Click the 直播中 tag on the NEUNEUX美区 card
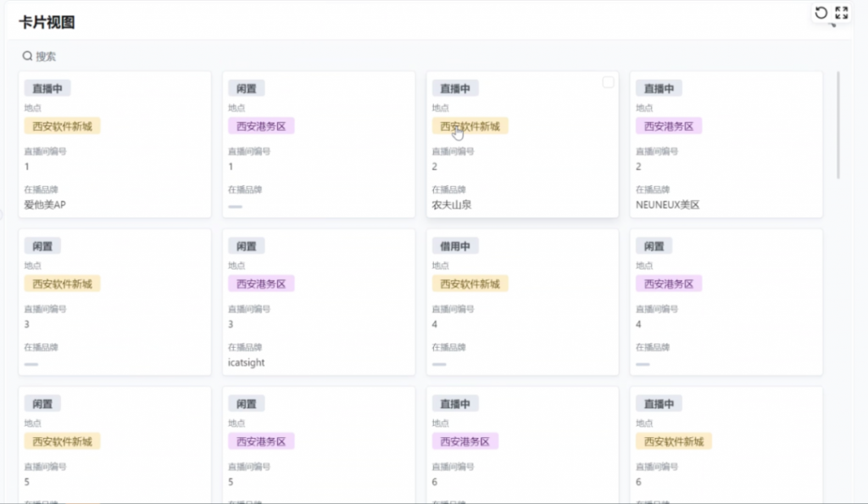 point(659,88)
